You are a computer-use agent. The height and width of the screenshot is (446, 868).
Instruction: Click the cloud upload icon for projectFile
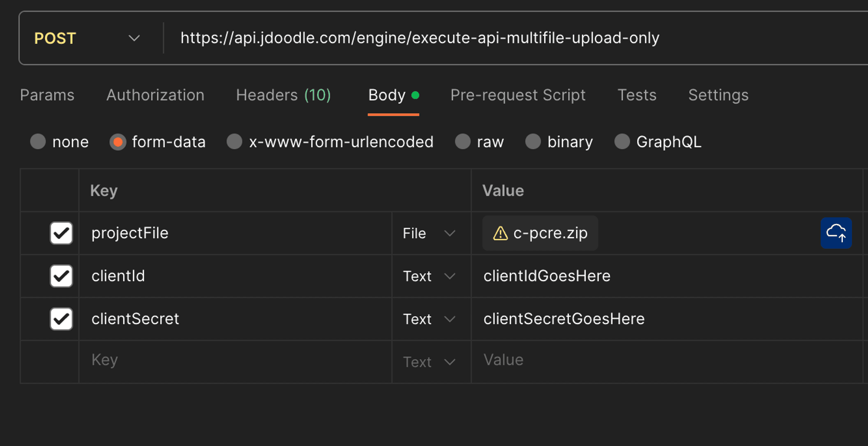[836, 233]
